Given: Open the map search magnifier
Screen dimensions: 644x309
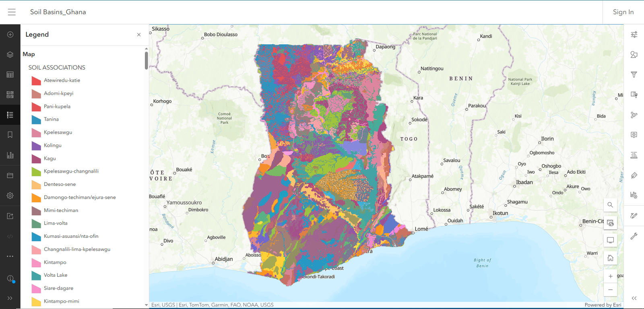Looking at the screenshot, I should [x=610, y=205].
